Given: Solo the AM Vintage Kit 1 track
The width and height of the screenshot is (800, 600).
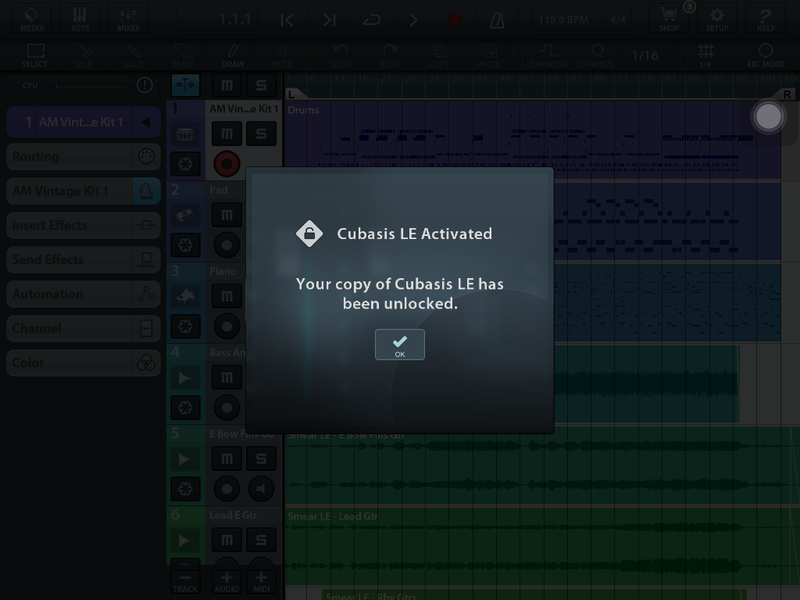Looking at the screenshot, I should click(x=261, y=134).
